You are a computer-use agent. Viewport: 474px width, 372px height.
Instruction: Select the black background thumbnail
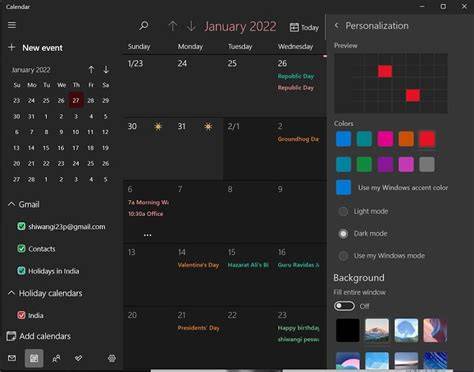point(348,330)
